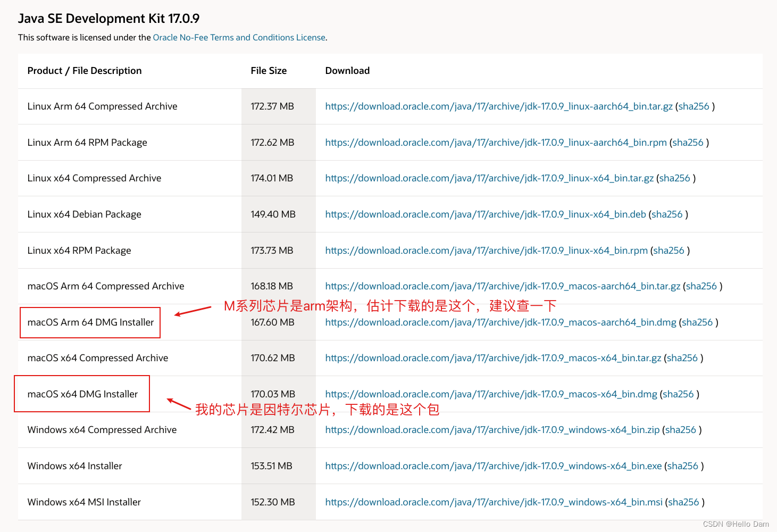Click the 149.40 MB file size
Screen dimensions: 777x532
pos(273,214)
